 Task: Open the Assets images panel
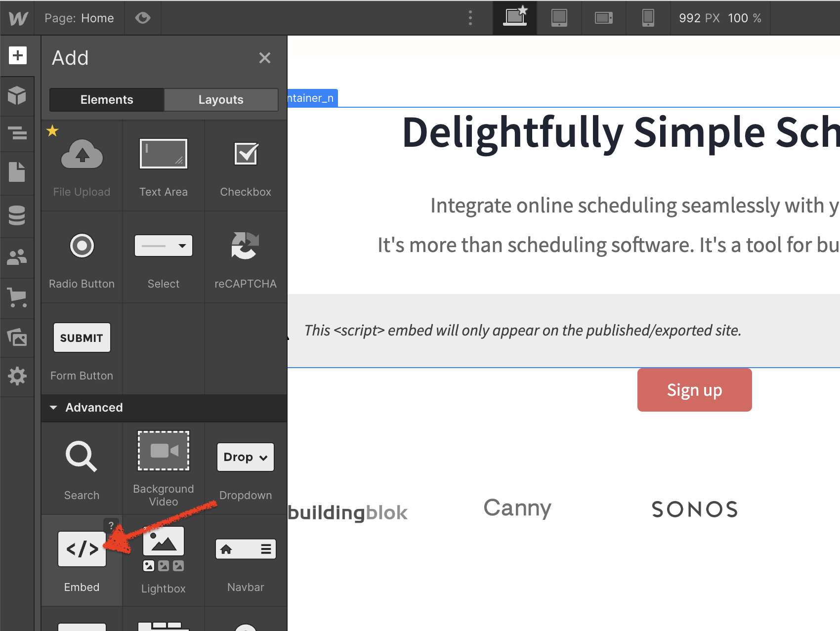[x=17, y=337]
